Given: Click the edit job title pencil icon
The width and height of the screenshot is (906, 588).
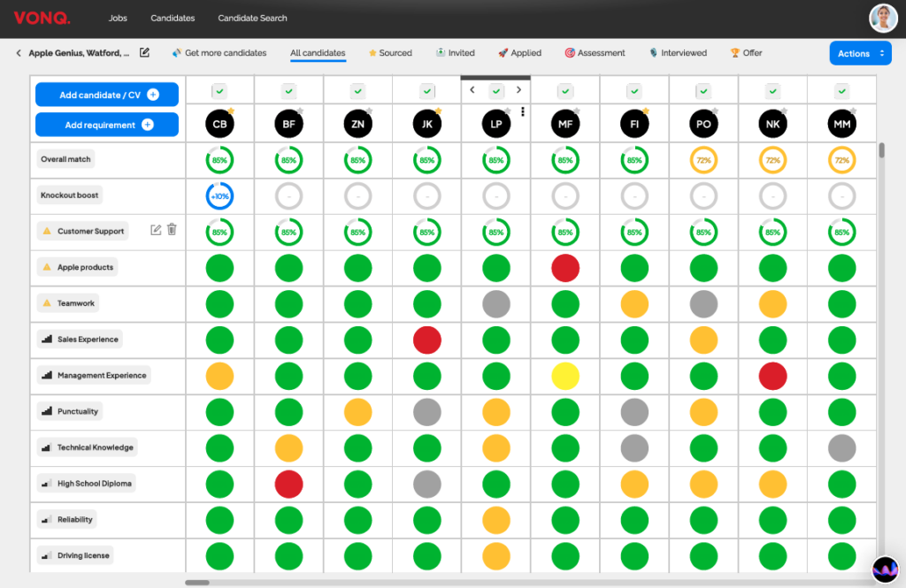Looking at the screenshot, I should point(145,53).
